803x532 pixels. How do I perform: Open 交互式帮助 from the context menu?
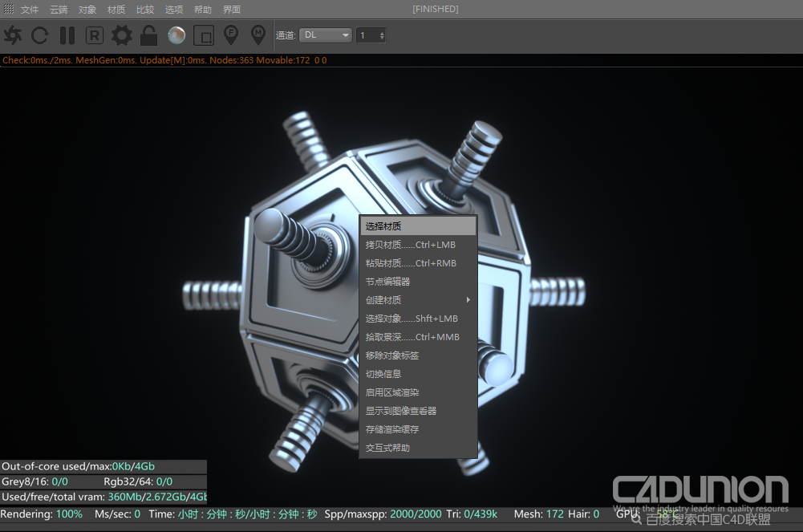click(418, 448)
